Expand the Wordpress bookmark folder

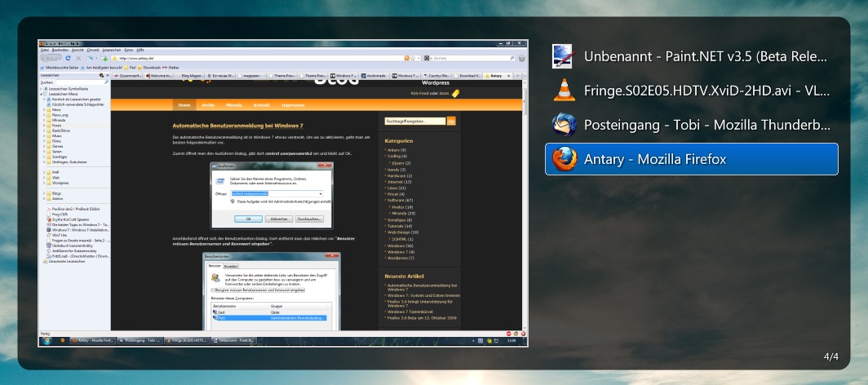tap(44, 183)
